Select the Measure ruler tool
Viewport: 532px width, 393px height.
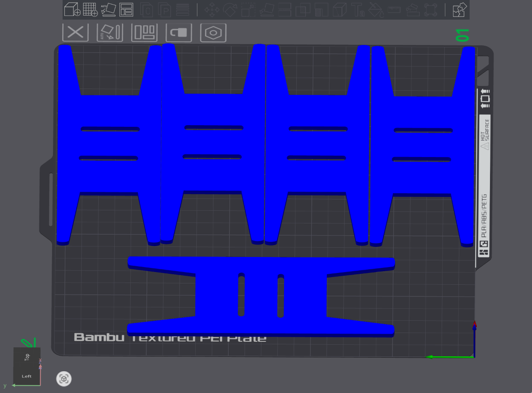click(394, 9)
